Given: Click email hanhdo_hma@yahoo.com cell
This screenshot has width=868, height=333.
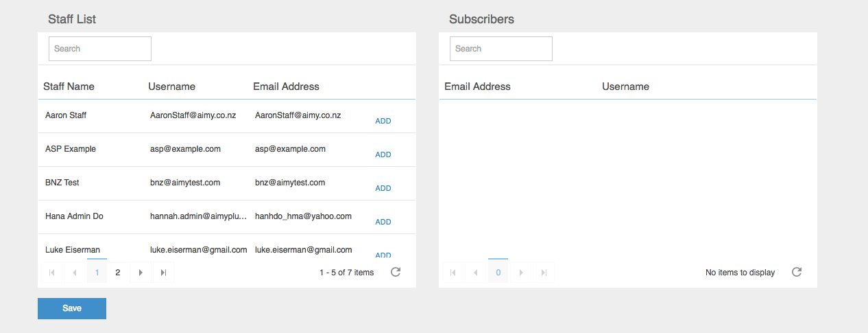Looking at the screenshot, I should click(x=303, y=216).
